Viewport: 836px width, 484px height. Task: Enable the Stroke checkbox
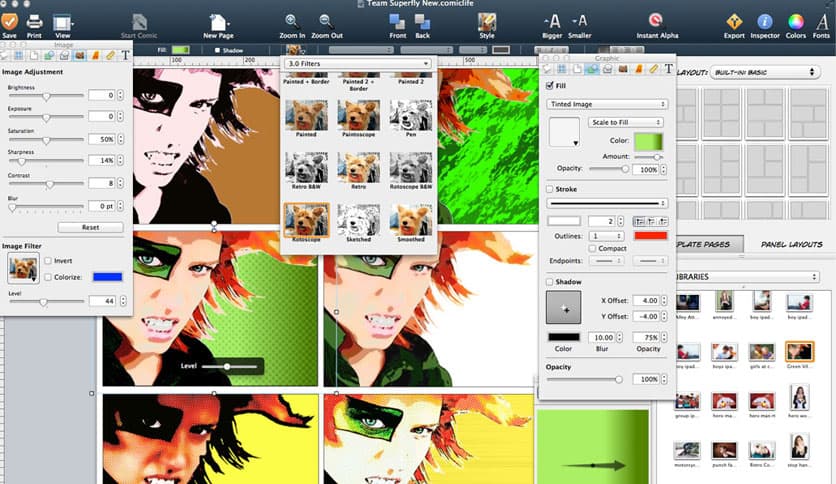tap(549, 188)
